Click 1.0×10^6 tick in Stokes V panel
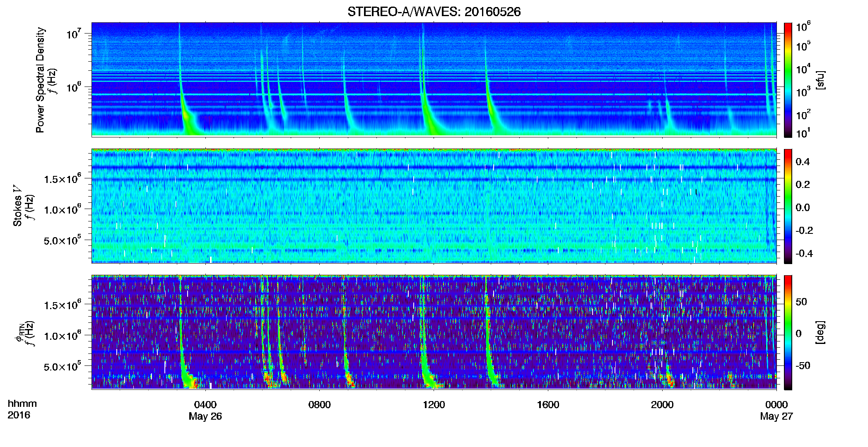This screenshot has height=447, width=868. click(x=63, y=209)
